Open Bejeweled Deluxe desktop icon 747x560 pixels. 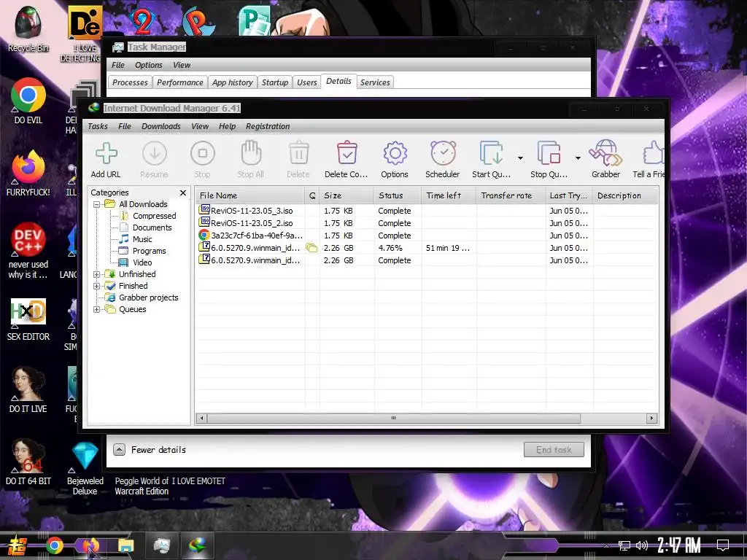(85, 469)
